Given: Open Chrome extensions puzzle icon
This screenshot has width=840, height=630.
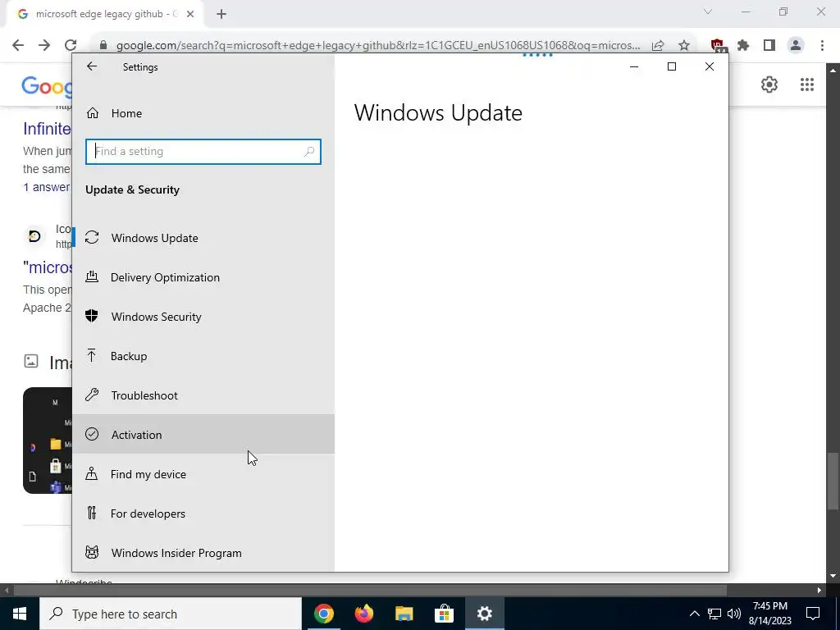Looking at the screenshot, I should click(x=743, y=46).
